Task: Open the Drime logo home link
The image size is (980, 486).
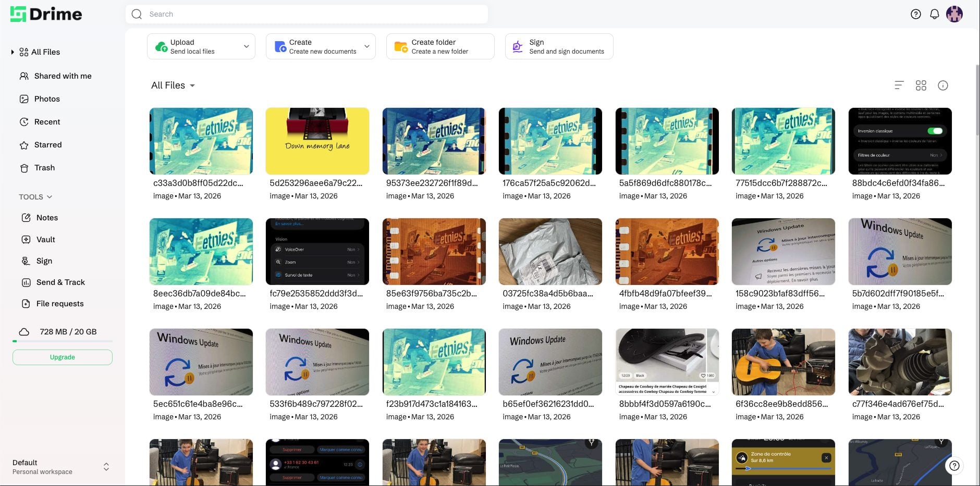Action: pyautogui.click(x=46, y=14)
